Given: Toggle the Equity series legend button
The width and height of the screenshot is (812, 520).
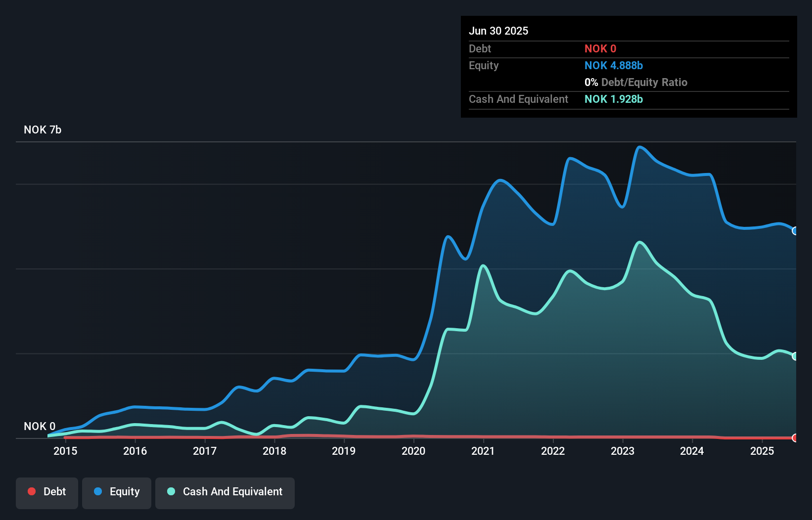Looking at the screenshot, I should click(117, 493).
